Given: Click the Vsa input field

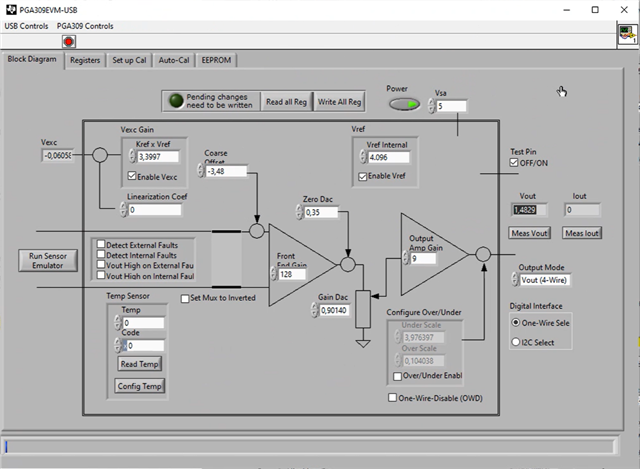Looking at the screenshot, I should pos(451,106).
